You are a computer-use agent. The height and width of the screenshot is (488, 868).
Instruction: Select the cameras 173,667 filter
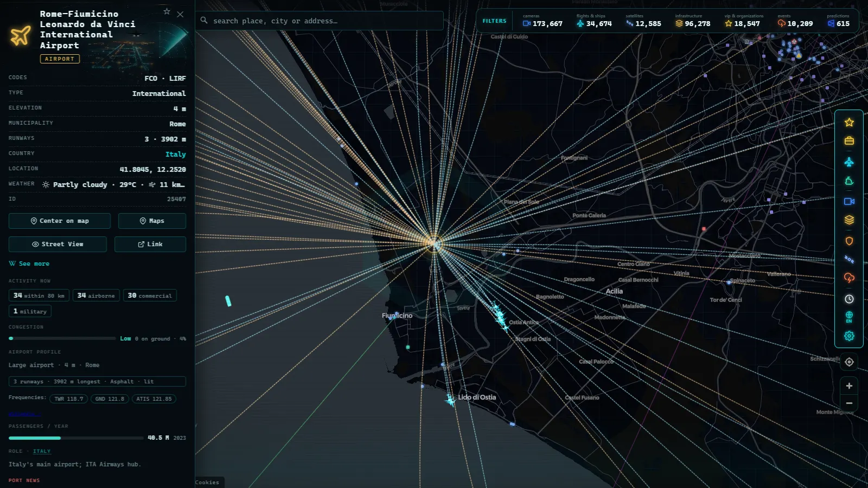pos(542,21)
